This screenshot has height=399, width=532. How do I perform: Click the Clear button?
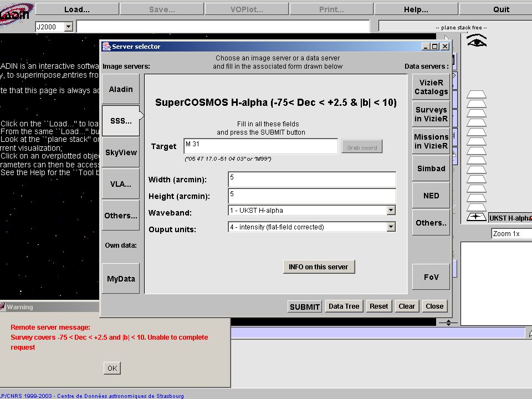tap(407, 306)
